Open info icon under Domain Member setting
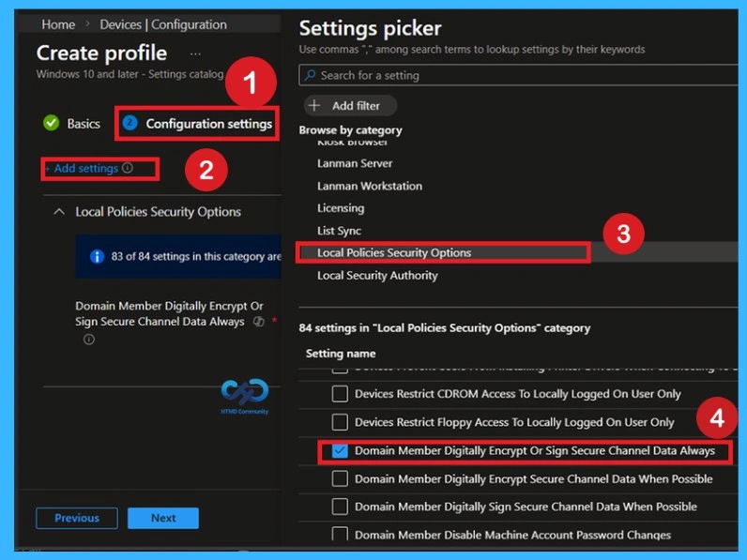This screenshot has width=747, height=560. (88, 340)
